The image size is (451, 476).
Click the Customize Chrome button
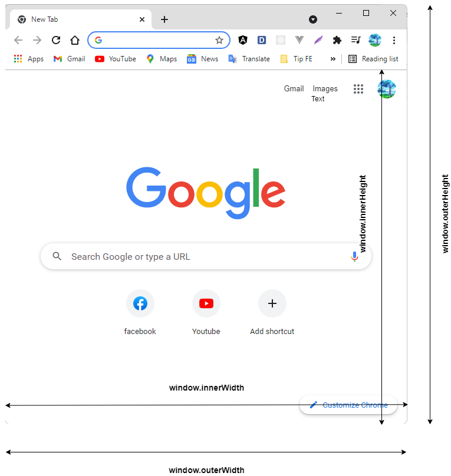(x=348, y=405)
